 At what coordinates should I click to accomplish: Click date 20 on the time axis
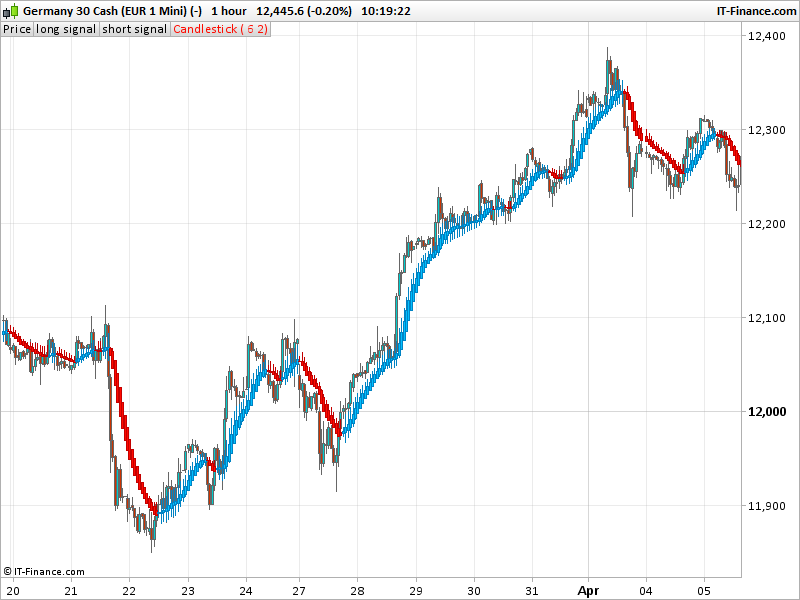13,590
